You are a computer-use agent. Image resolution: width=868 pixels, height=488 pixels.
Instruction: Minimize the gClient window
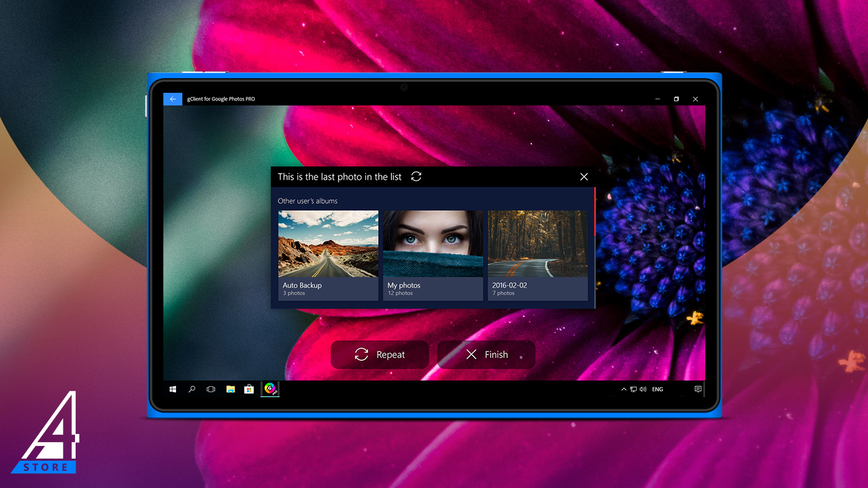point(657,99)
